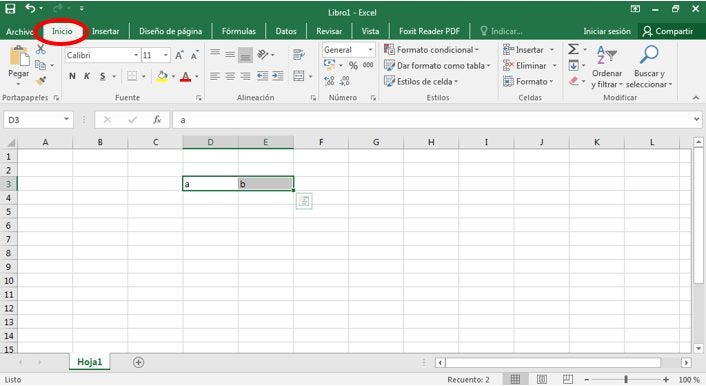Expand the Name Box dropdown arrow
706x386 pixels.
pyautogui.click(x=66, y=119)
